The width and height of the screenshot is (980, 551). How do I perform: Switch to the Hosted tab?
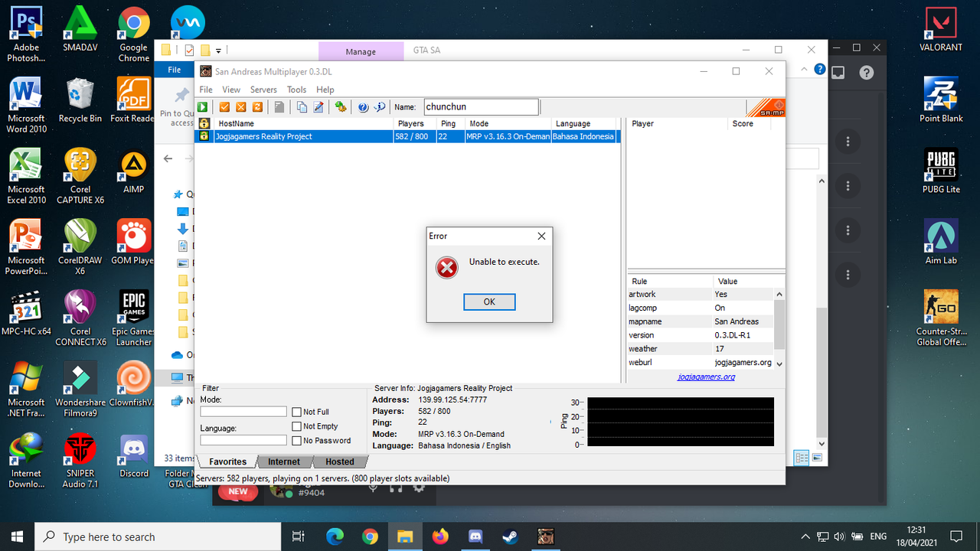tap(340, 461)
